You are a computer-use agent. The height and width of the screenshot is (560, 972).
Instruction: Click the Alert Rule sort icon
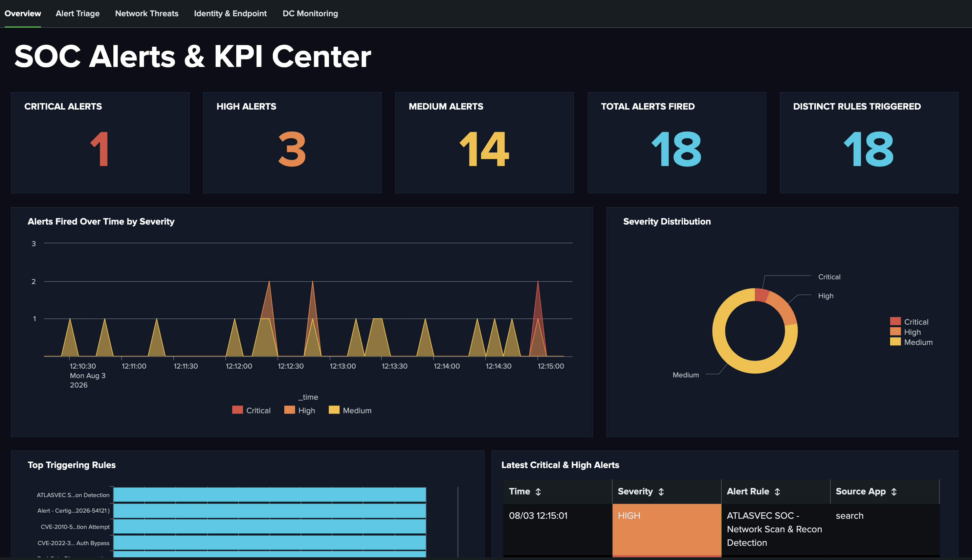click(777, 492)
